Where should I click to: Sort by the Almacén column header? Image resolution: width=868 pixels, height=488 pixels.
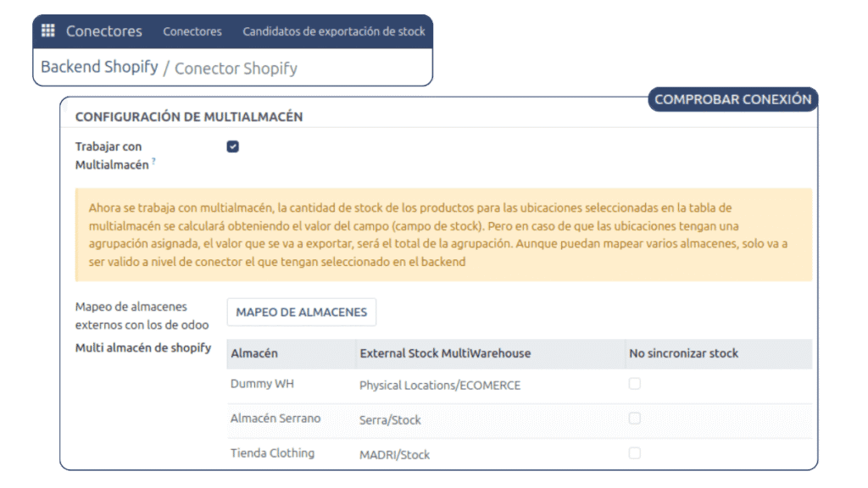[x=254, y=353]
